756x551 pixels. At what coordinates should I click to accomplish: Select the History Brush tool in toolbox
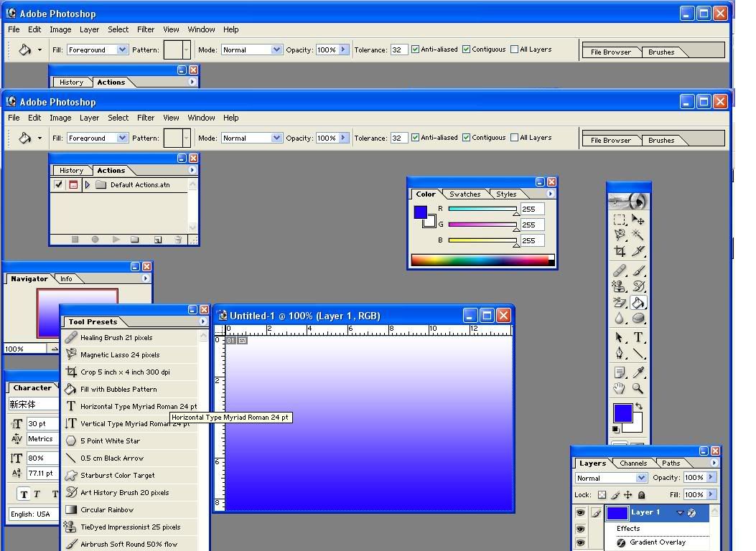tap(638, 286)
